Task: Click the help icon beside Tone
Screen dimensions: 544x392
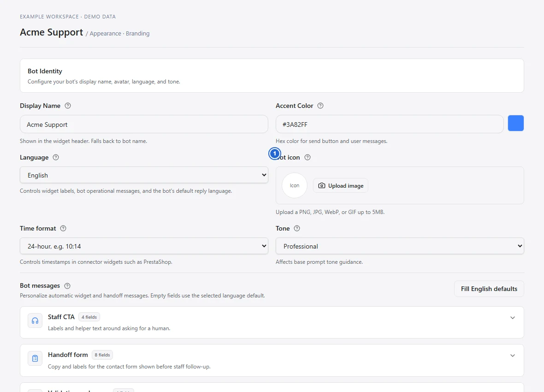Action: pos(296,228)
